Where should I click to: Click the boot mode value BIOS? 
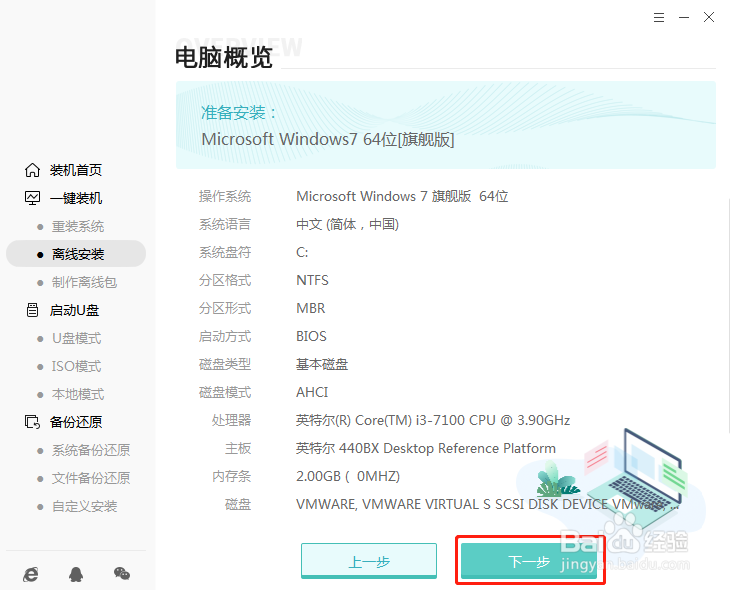[311, 336]
